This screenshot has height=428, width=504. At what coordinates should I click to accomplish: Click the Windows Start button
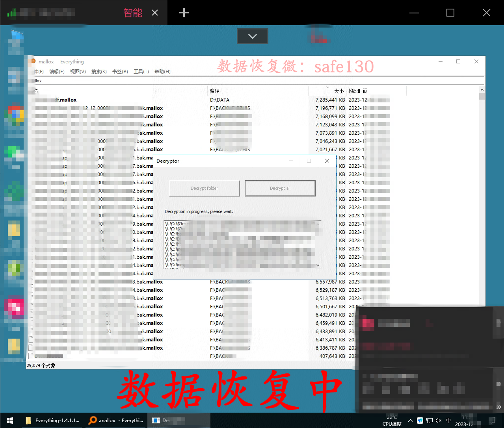(x=10, y=421)
